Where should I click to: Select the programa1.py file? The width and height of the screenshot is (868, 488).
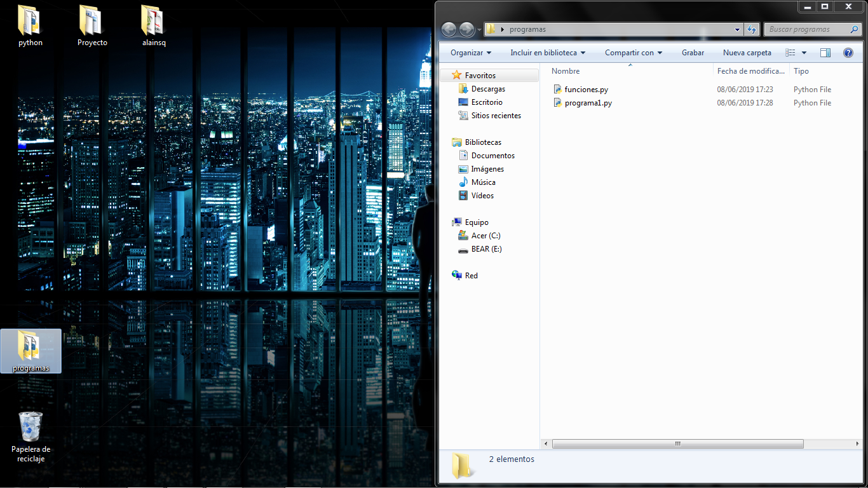588,103
